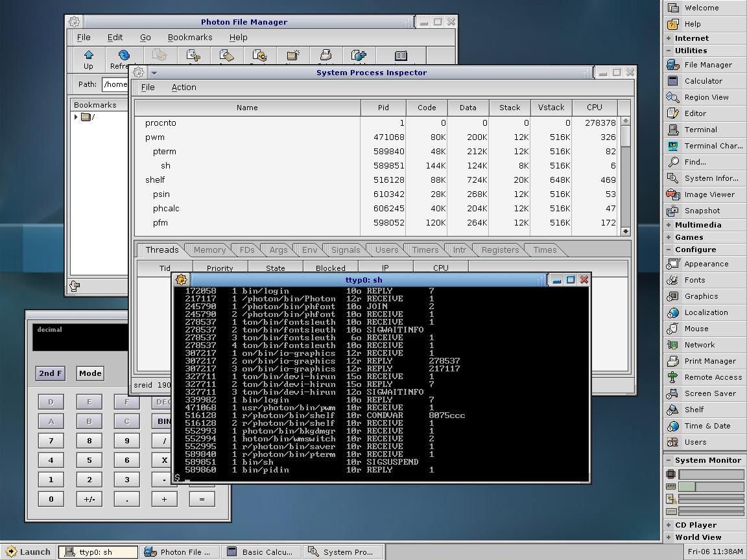Viewport: 747px width, 560px height.
Task: Open Calculator from the Utilities shelf
Action: click(x=703, y=81)
